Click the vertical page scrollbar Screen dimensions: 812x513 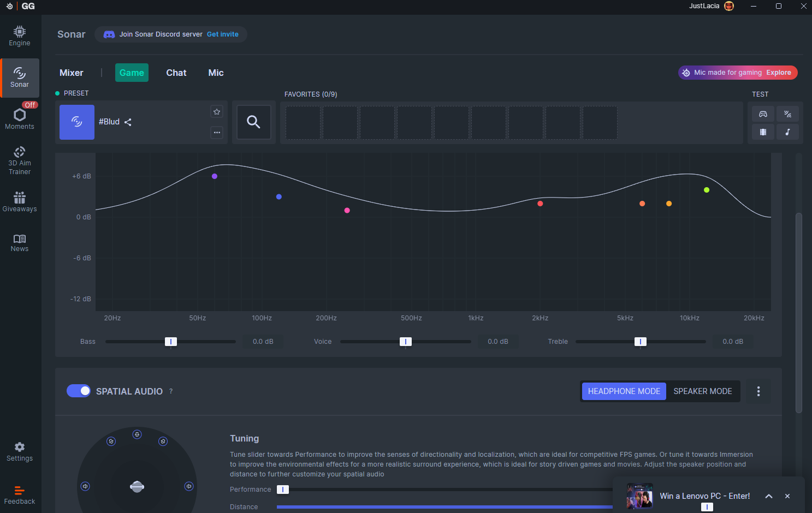(799, 313)
